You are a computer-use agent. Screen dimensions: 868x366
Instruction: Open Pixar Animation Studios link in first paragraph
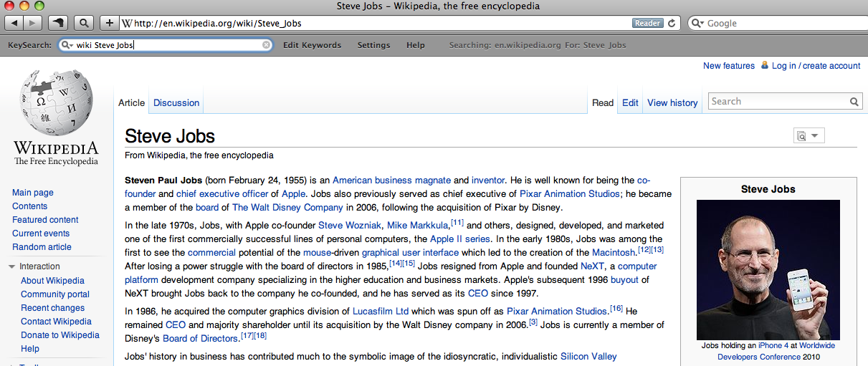point(568,194)
